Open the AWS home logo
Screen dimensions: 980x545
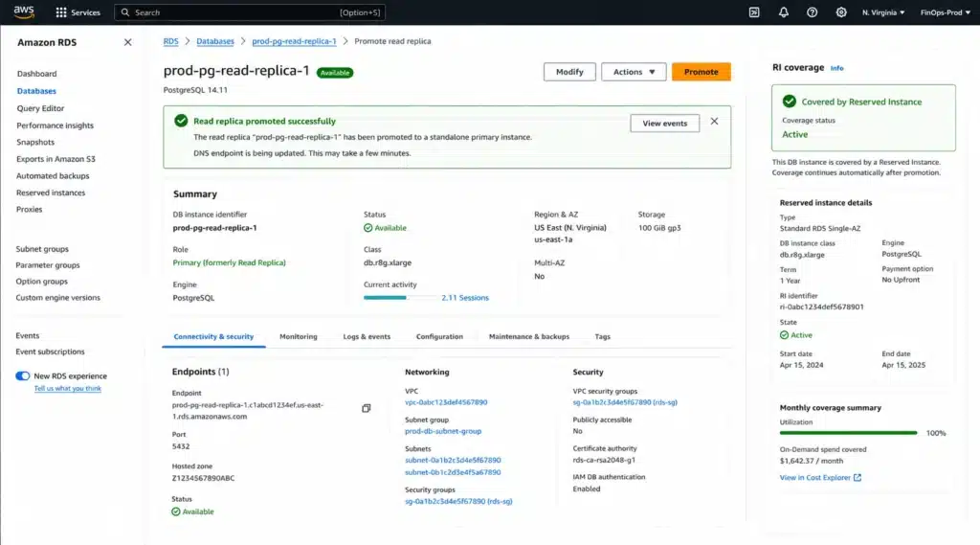click(24, 11)
